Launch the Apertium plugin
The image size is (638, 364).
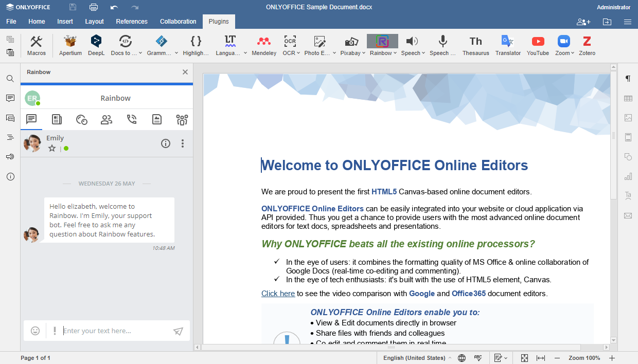70,45
